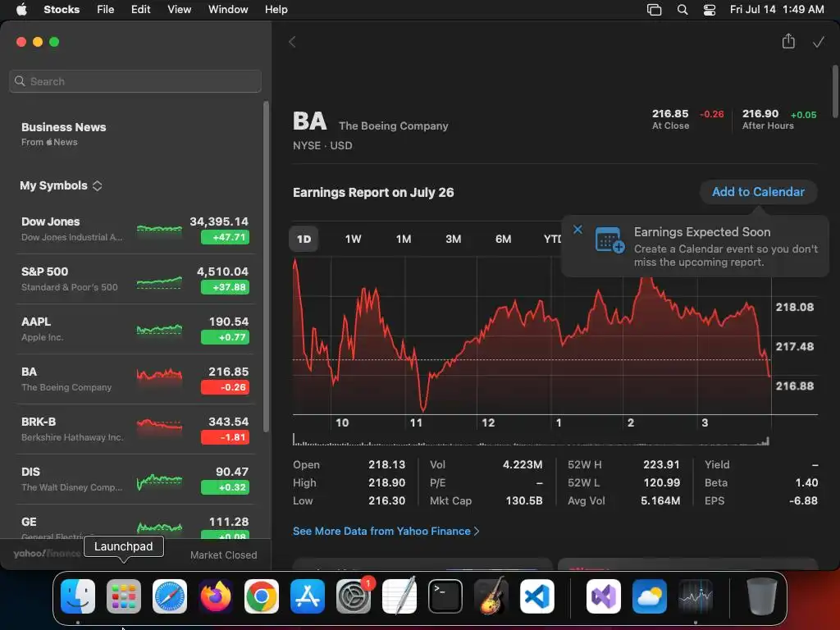The image size is (840, 630).
Task: Open Weather app from the dock
Action: [650, 596]
